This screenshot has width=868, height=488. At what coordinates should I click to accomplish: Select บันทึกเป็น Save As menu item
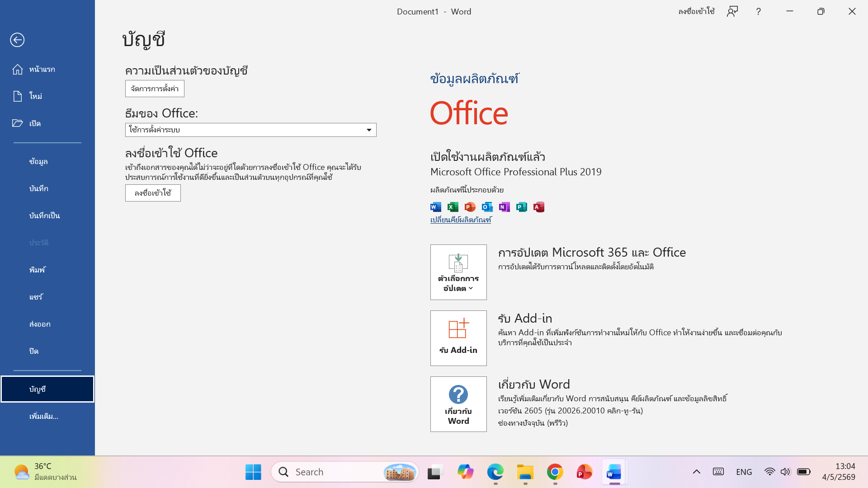(47, 216)
